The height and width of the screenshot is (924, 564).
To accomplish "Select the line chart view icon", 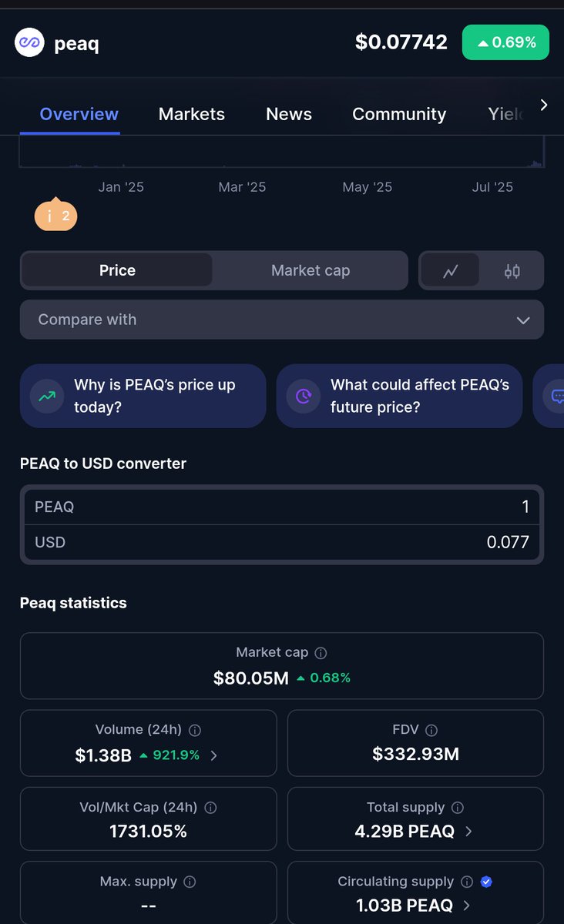I will 451,270.
